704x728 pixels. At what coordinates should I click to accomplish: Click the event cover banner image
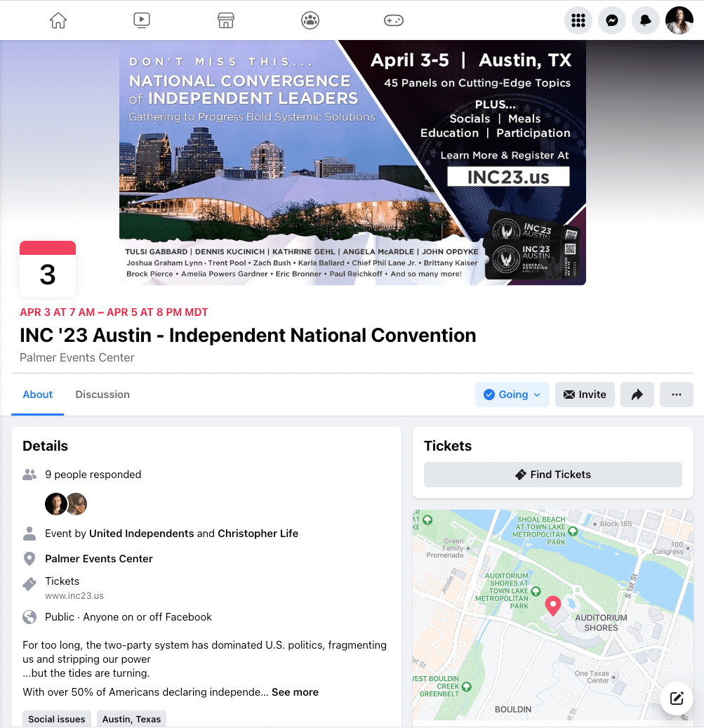352,161
